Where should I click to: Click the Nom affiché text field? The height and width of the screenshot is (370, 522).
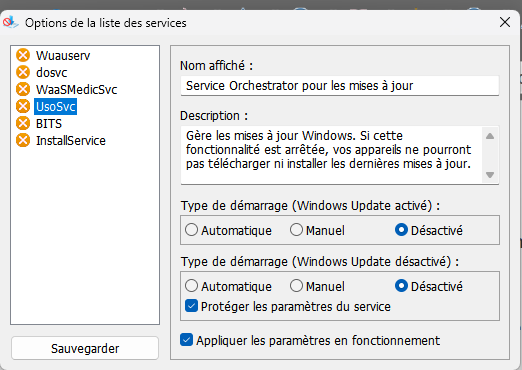(340, 86)
